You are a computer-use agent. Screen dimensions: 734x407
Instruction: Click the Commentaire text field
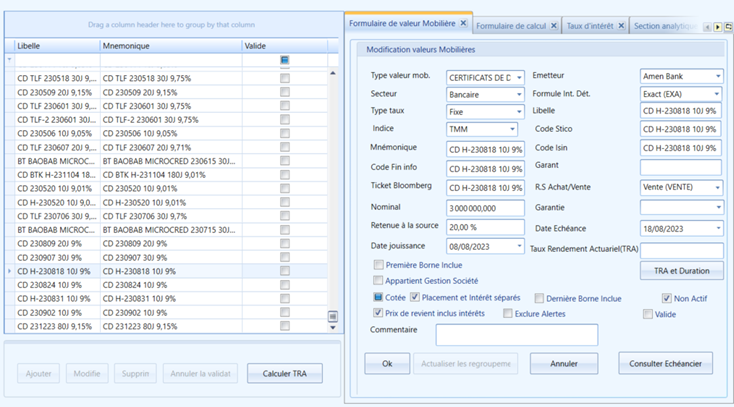click(517, 334)
